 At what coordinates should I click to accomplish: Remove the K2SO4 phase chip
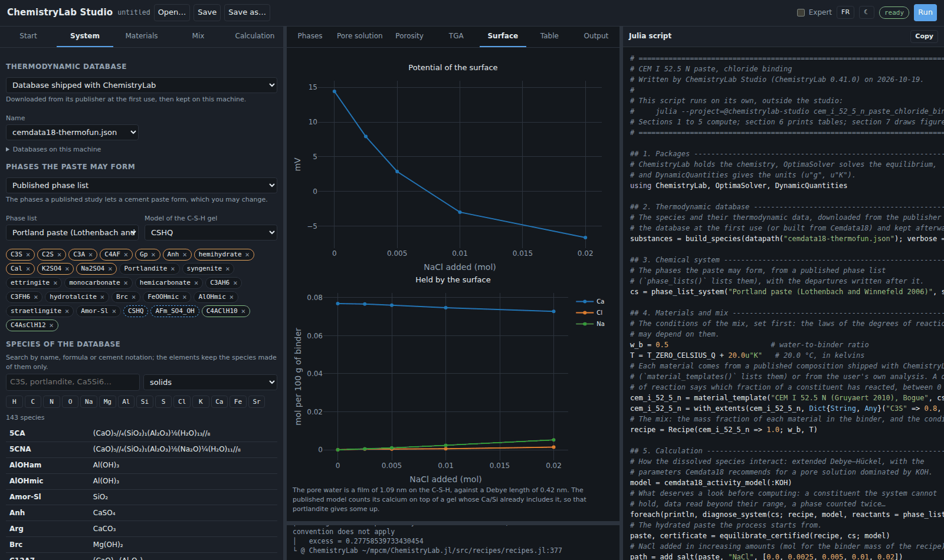point(67,269)
